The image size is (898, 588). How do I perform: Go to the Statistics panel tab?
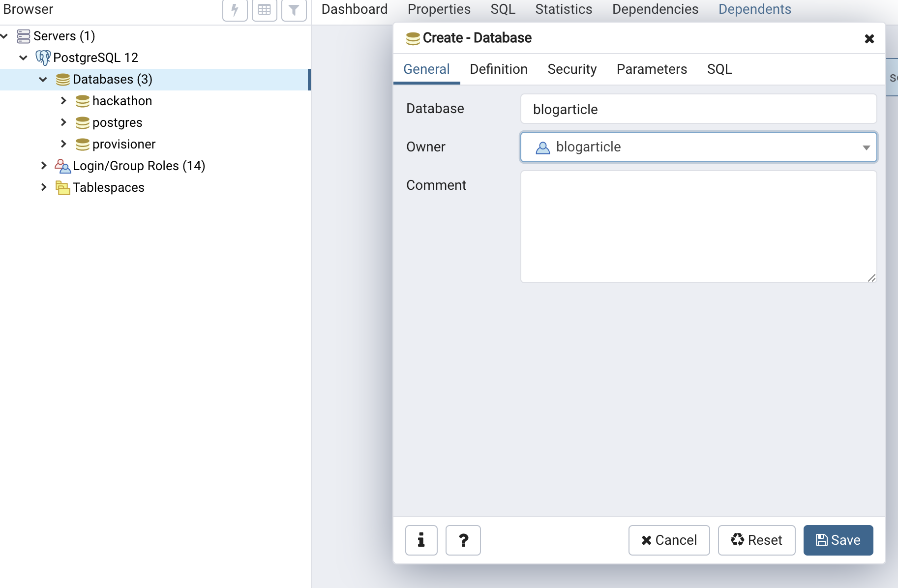[564, 9]
